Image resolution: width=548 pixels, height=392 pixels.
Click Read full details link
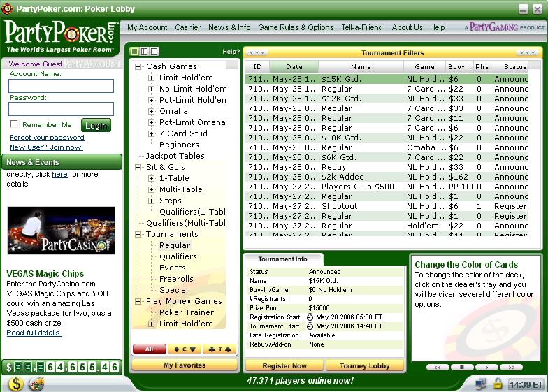coord(34,333)
